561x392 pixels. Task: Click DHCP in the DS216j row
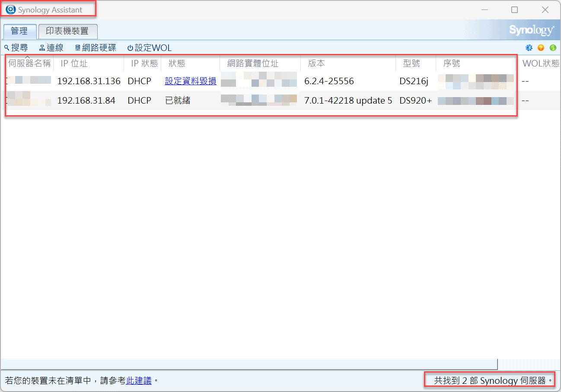[139, 81]
